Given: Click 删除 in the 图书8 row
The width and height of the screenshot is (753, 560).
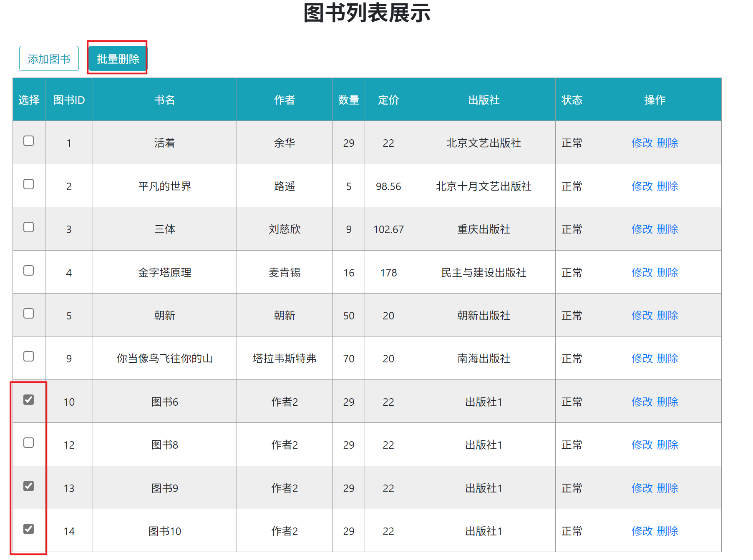Looking at the screenshot, I should tap(667, 444).
